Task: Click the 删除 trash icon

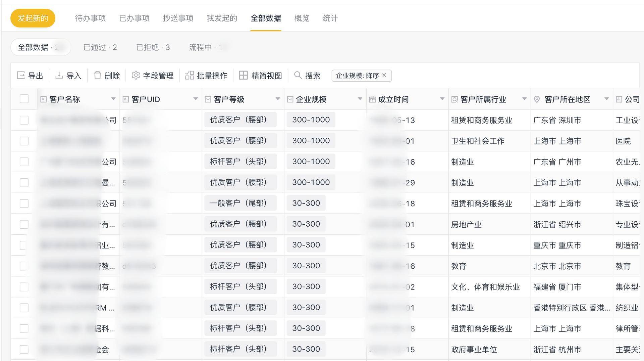Action: click(97, 76)
